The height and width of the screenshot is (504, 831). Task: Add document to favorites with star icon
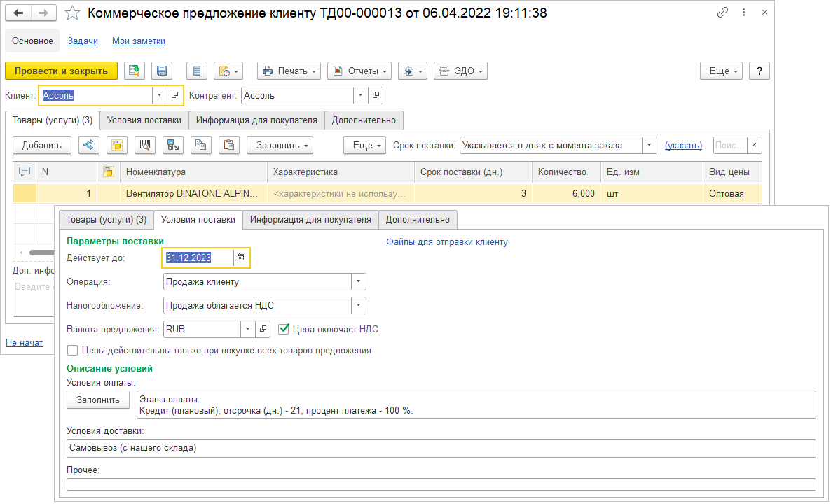coord(72,13)
